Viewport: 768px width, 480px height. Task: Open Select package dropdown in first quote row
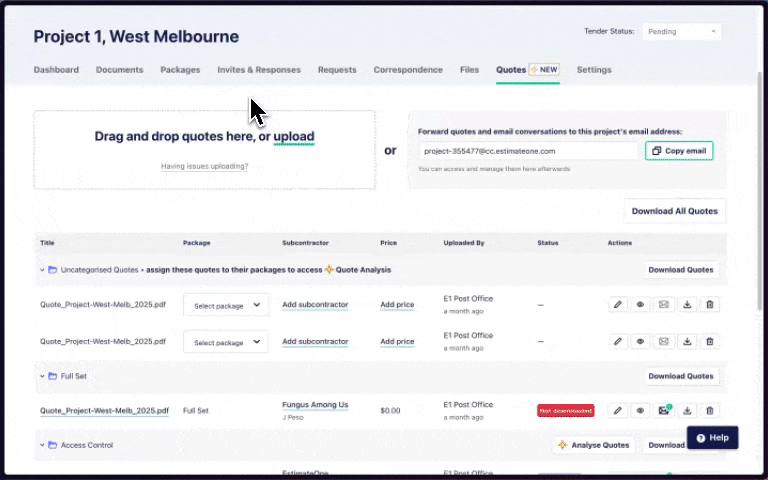pyautogui.click(x=226, y=305)
